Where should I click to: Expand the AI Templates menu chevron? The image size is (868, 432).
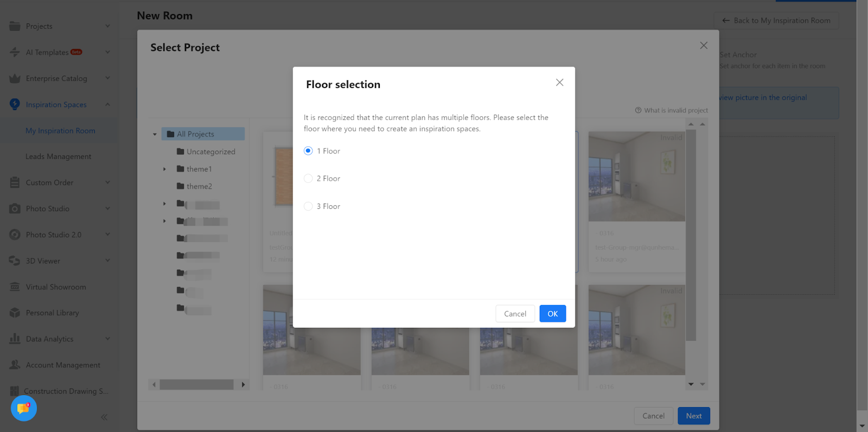tap(107, 52)
